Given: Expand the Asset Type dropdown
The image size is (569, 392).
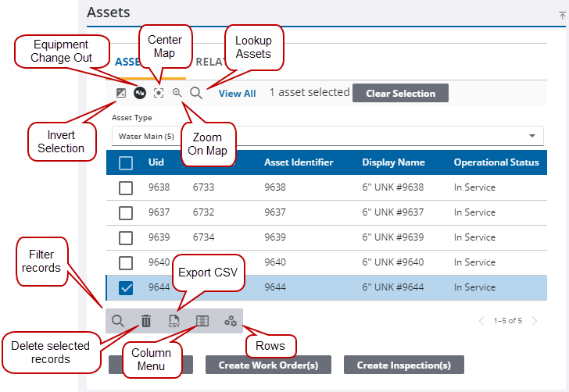Looking at the screenshot, I should tap(533, 136).
